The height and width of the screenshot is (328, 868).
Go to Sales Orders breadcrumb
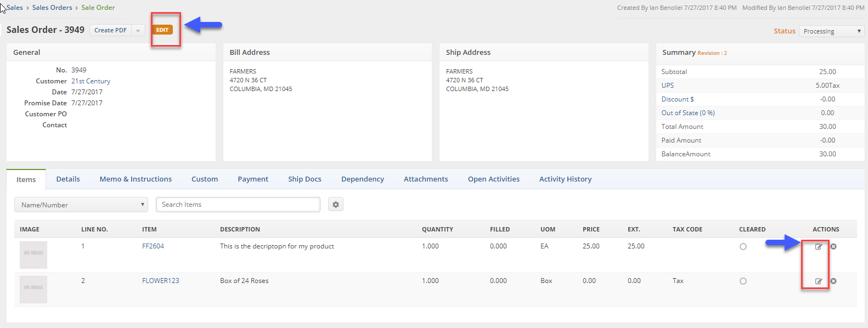(x=52, y=8)
